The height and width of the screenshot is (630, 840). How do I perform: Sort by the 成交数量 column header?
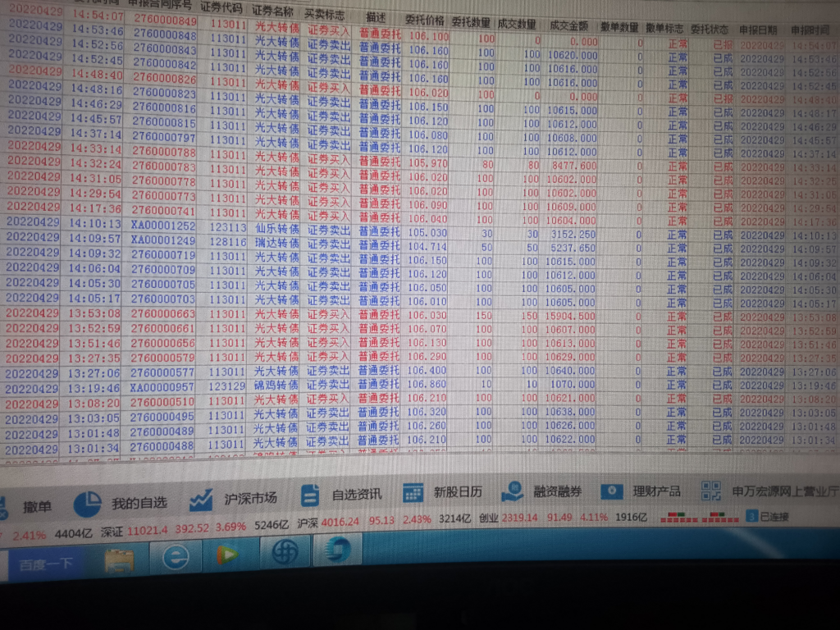click(517, 24)
